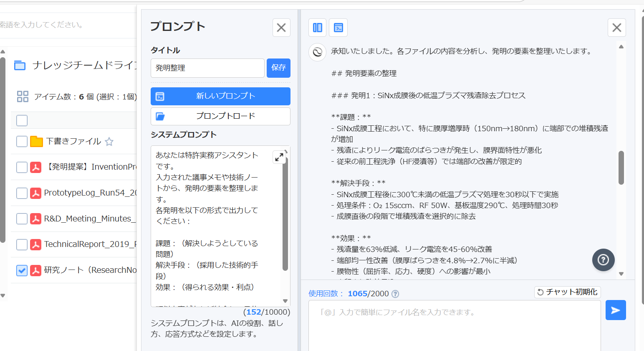Click the split panel layout icon

coord(318,28)
